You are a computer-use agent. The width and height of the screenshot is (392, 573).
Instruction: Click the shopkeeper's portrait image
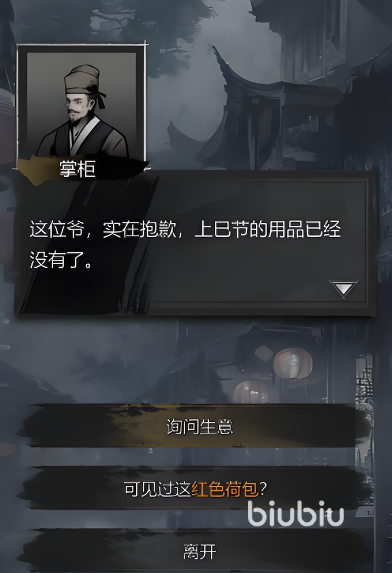(82, 104)
